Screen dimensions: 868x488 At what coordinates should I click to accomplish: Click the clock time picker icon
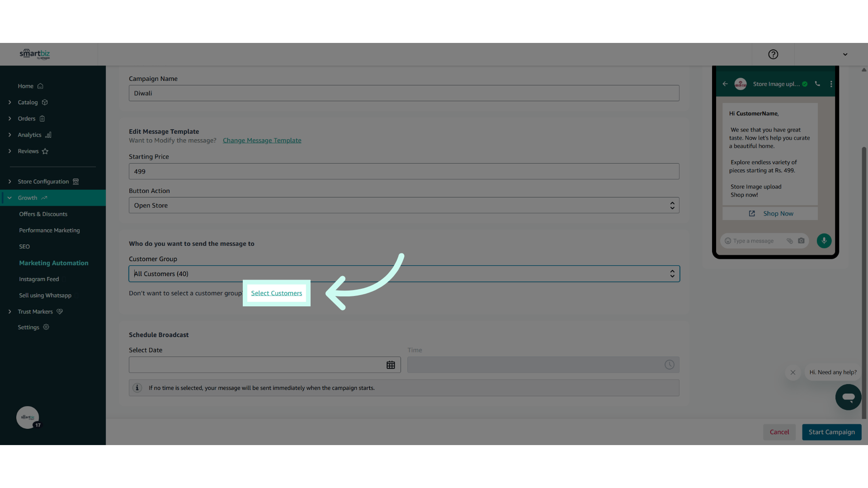coord(669,365)
